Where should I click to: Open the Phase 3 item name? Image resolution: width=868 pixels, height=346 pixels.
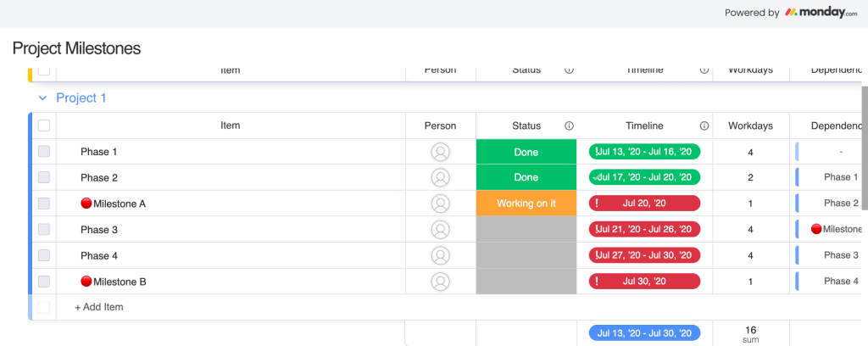(99, 229)
